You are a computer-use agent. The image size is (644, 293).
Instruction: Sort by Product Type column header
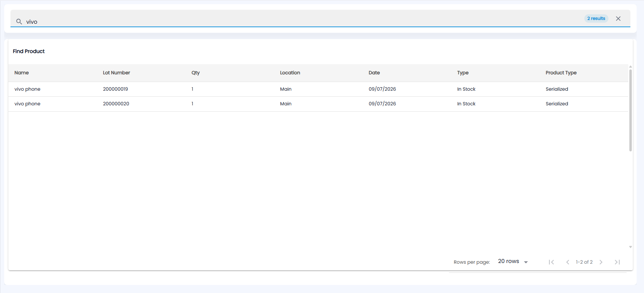click(561, 73)
